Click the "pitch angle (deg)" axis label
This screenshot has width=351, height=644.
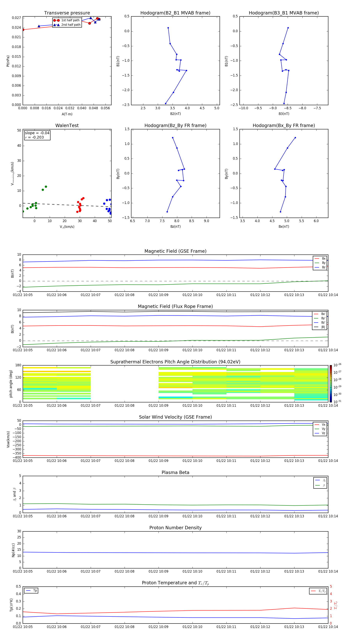coord(11,384)
